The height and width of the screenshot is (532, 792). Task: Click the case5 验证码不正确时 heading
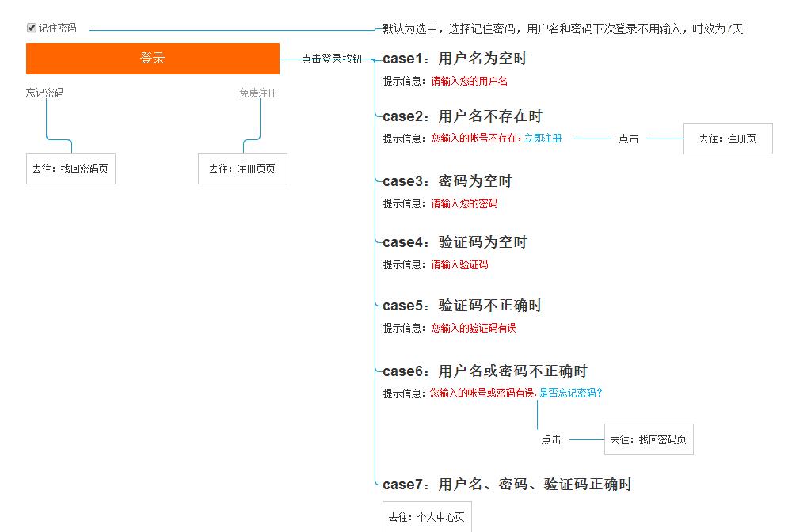[463, 306]
